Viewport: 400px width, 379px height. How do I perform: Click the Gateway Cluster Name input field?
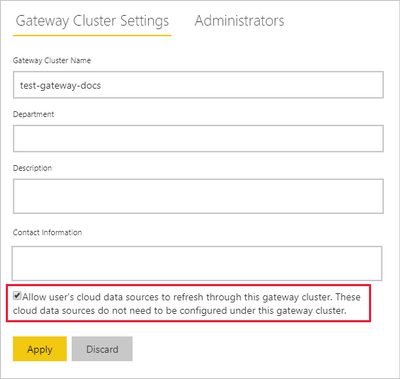tap(198, 85)
